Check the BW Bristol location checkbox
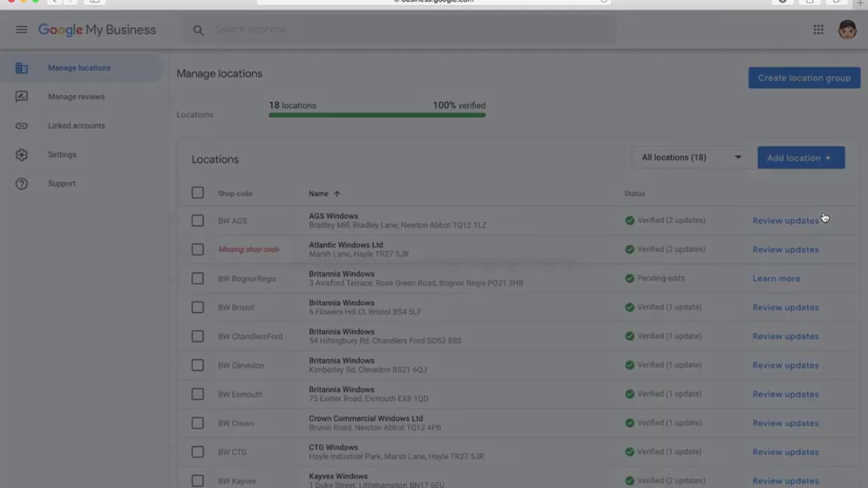 pos(197,307)
